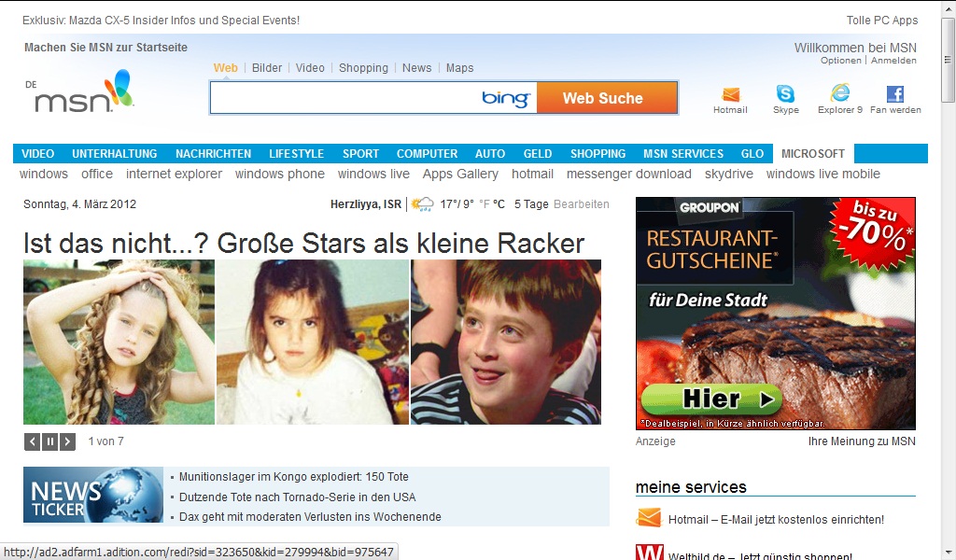
Task: Open the Mazda CX-5 Exklusiv link
Action: coord(161,21)
